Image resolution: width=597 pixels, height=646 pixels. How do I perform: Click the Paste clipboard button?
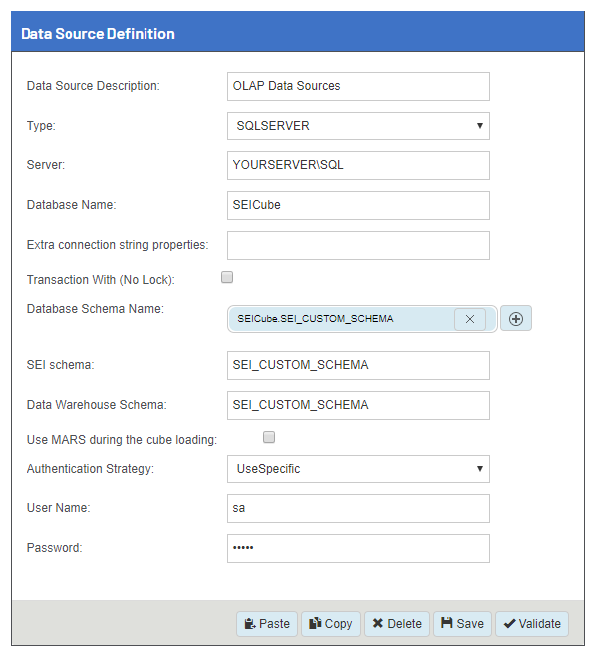pos(267,623)
